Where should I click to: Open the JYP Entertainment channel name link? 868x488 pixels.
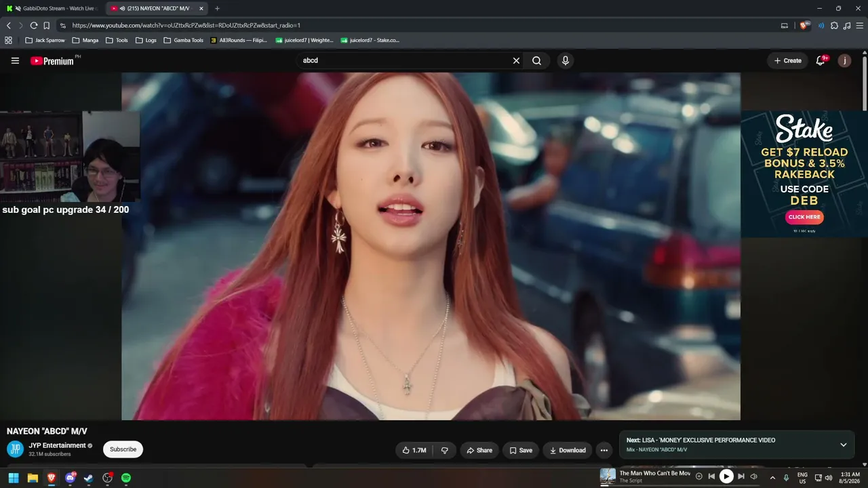[57, 445]
